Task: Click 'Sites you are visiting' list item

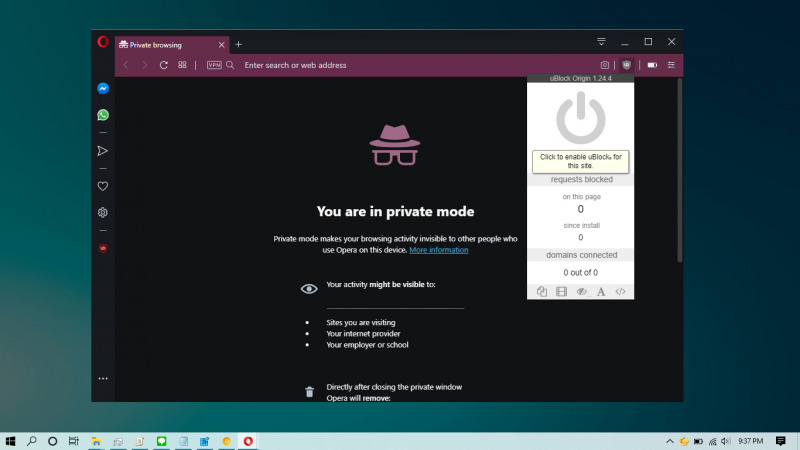Action: point(361,322)
